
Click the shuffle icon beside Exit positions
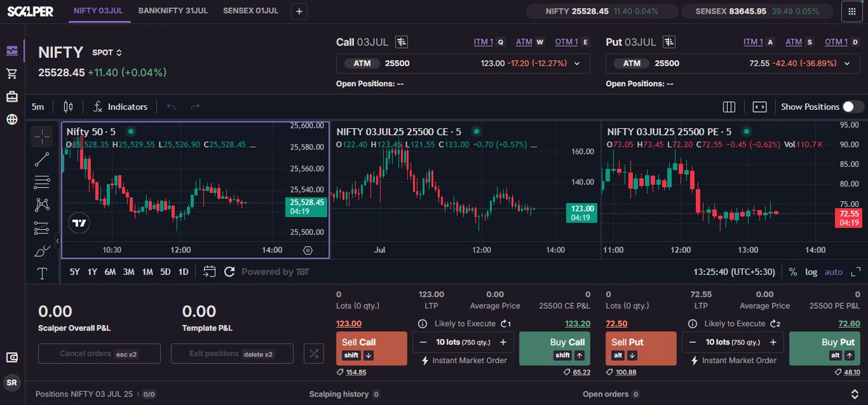pyautogui.click(x=314, y=353)
